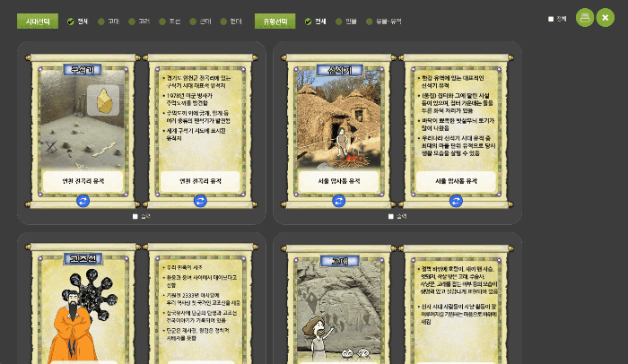This screenshot has width=628, height=364.
Task: Flip the 구석기 picture card
Action: (83, 201)
